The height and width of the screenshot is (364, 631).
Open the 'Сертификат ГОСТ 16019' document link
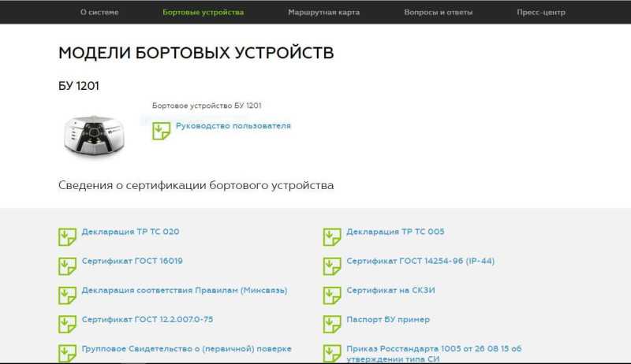point(132,261)
